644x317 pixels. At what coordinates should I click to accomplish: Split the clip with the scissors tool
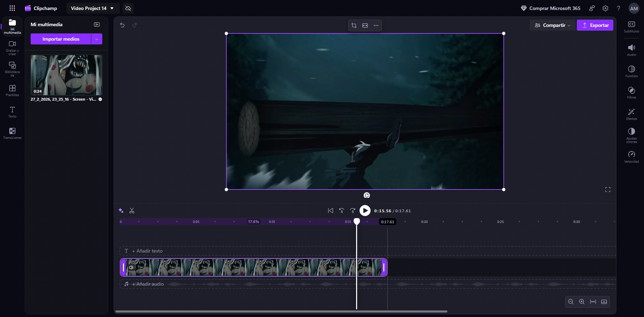[132, 211]
